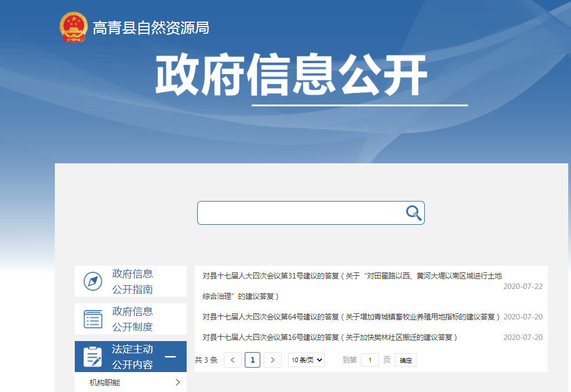Open the 10条/页 page size dropdown

click(x=306, y=360)
